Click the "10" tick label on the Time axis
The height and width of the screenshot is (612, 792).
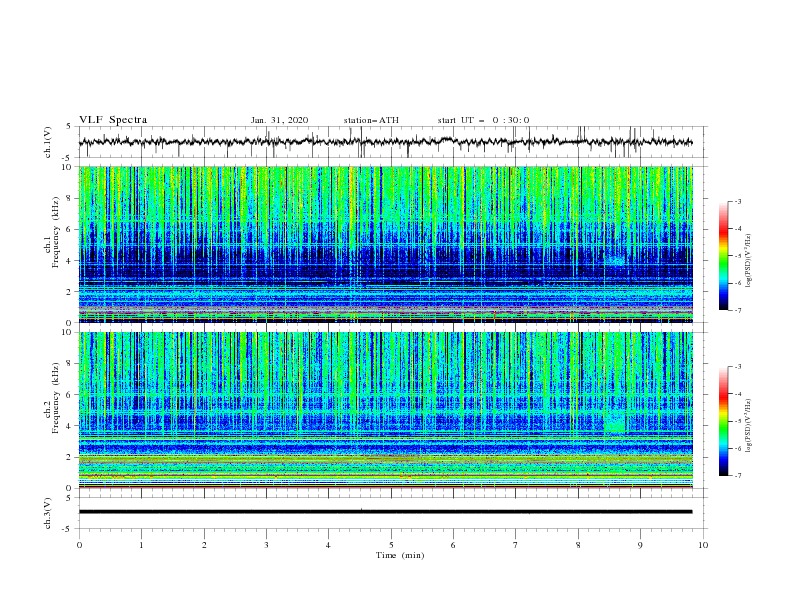click(703, 545)
